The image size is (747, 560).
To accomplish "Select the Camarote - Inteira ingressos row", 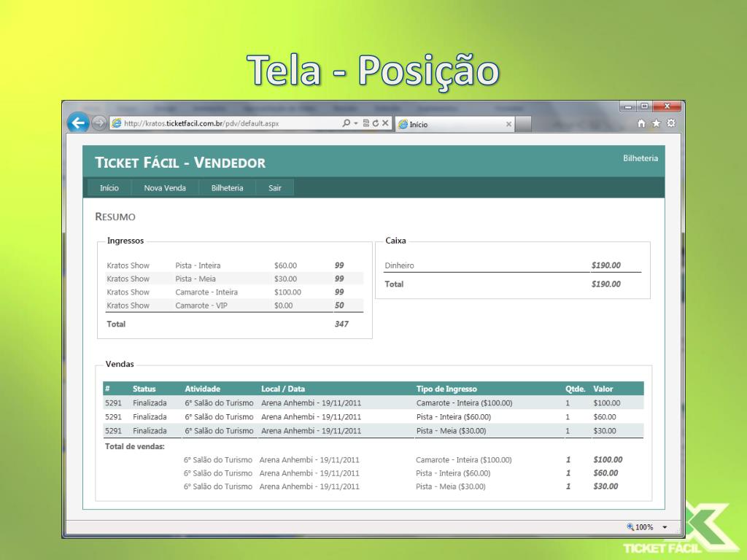I will (x=234, y=292).
